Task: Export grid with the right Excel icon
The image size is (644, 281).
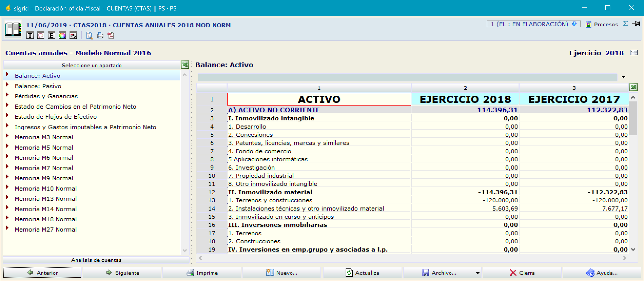Action: (x=633, y=87)
